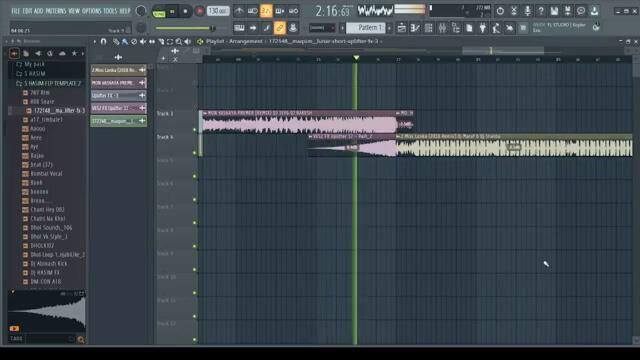
Task: Click the download content library icon
Action: 594,11
